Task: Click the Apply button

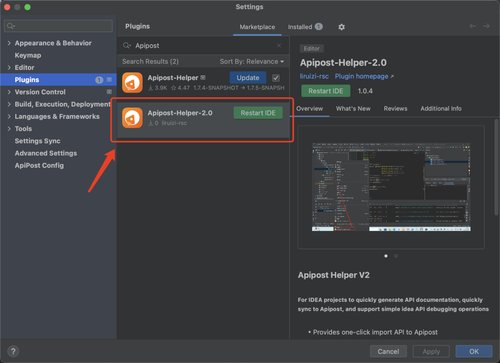Action: click(431, 351)
